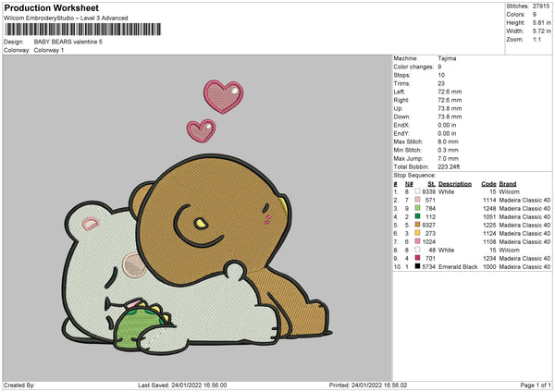Click the Up value 73.8 mm

450,108
